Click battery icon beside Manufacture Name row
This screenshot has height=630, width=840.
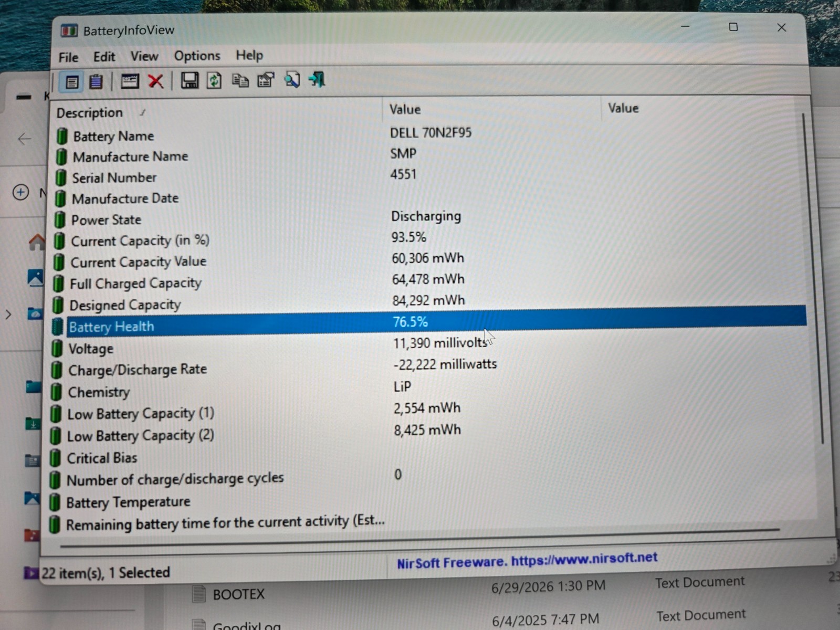(x=61, y=156)
